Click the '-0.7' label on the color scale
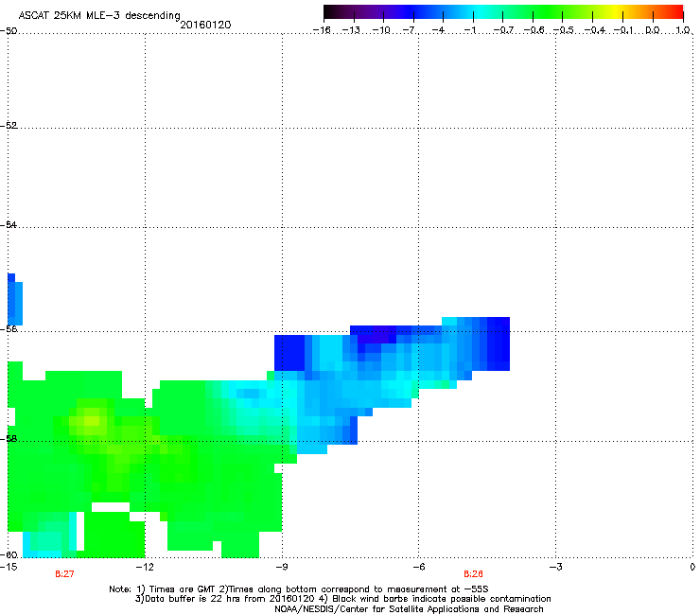The image size is (700, 615). pos(503,30)
